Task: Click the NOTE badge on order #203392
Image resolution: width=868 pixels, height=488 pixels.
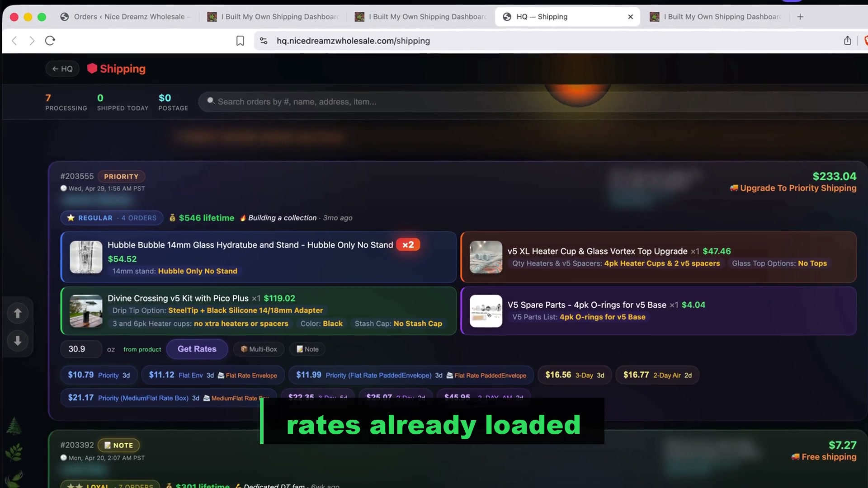Action: click(x=118, y=445)
